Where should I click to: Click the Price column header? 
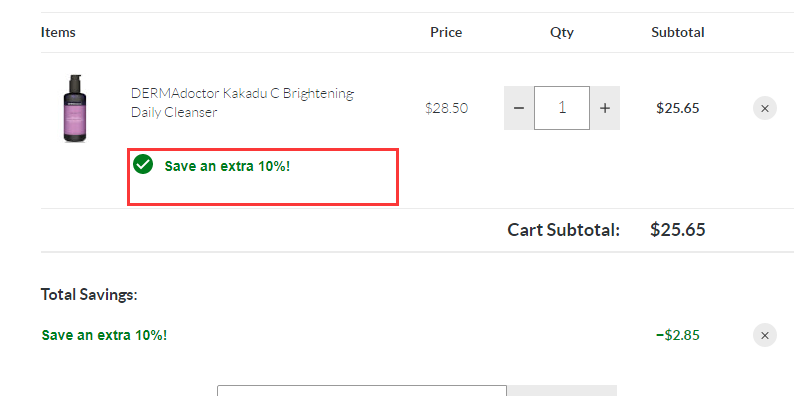tap(446, 32)
